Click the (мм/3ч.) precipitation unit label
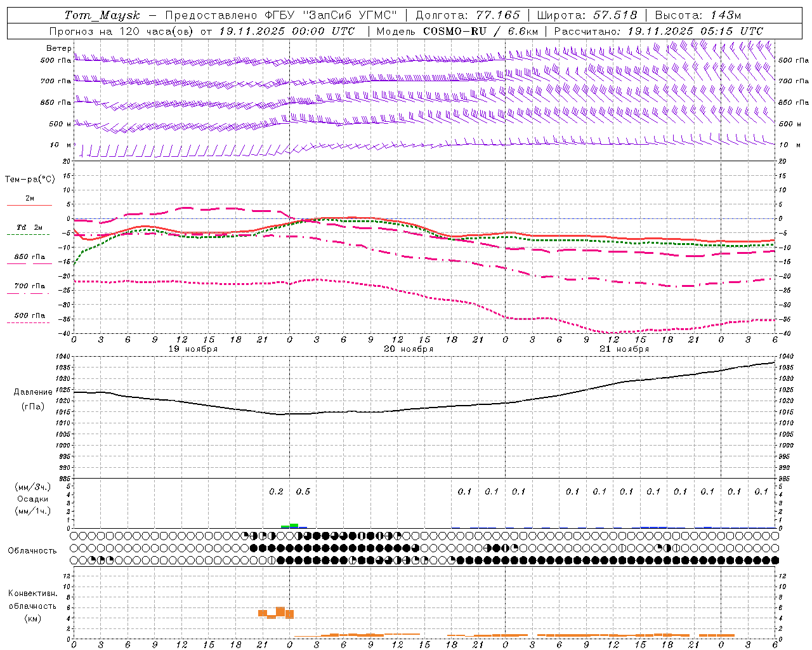812x650 pixels. pyautogui.click(x=33, y=486)
